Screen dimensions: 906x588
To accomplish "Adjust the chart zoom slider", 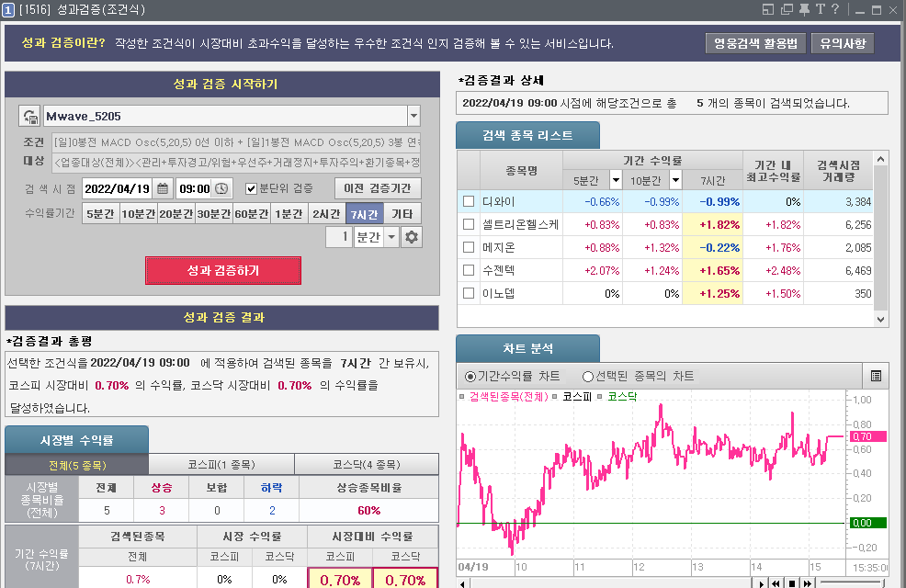I will coord(853,582).
